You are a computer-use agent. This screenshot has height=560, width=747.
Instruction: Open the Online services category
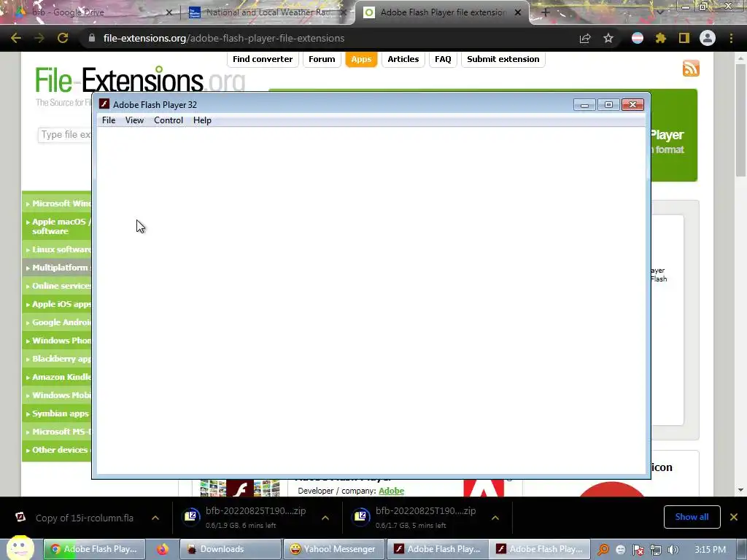[x=57, y=286]
